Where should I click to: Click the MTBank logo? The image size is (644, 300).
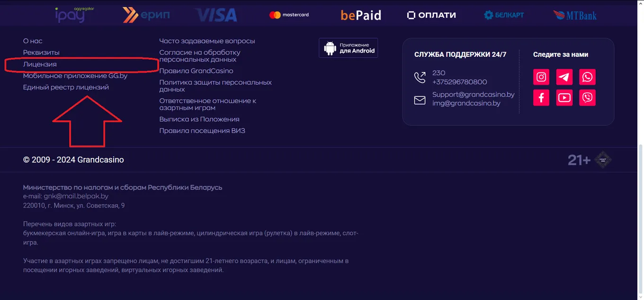click(x=575, y=15)
